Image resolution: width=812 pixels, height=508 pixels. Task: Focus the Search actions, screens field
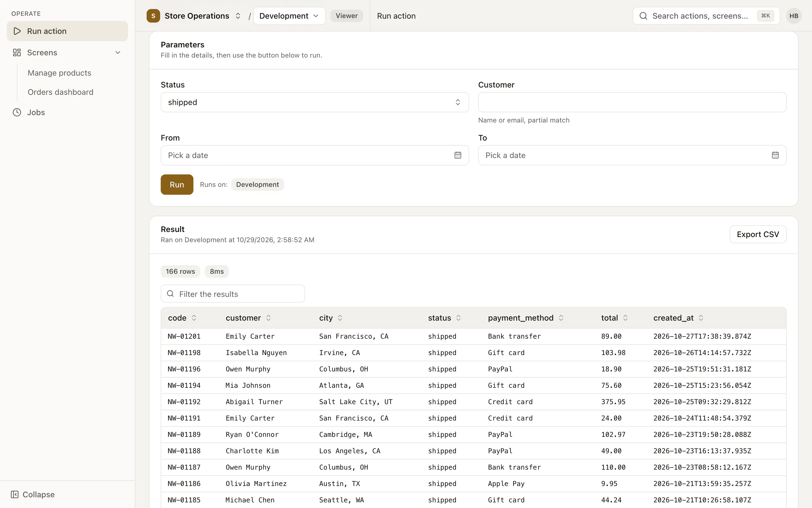coord(706,16)
